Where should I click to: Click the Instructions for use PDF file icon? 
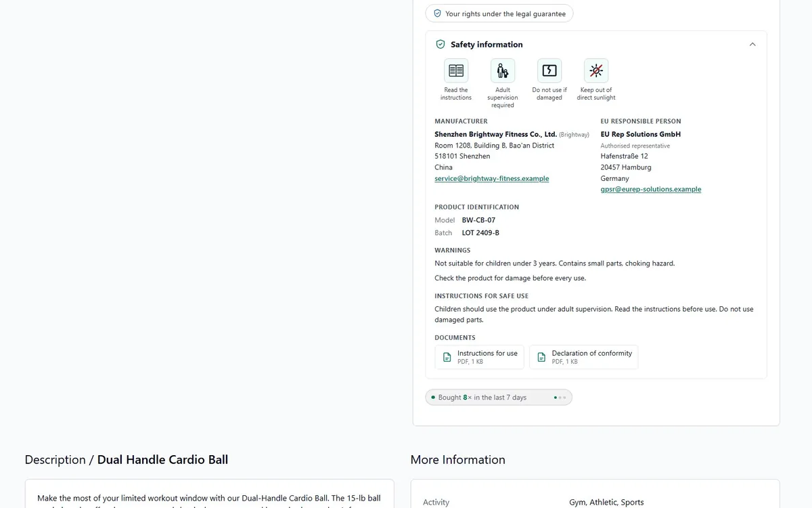447,357
